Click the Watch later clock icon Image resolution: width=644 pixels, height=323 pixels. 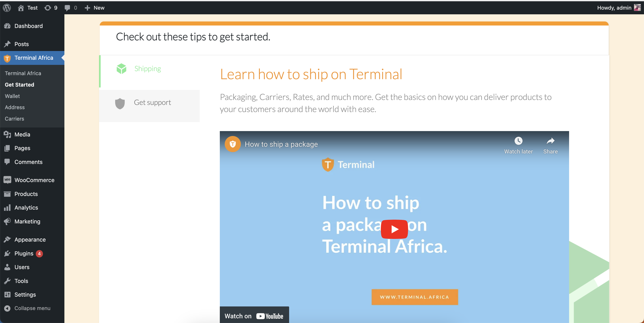pyautogui.click(x=518, y=141)
